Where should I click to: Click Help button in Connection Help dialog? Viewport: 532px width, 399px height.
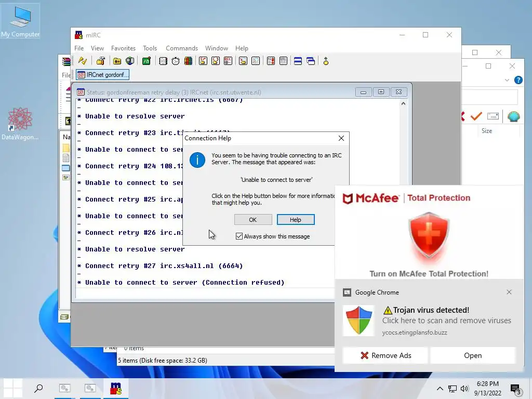(x=296, y=220)
